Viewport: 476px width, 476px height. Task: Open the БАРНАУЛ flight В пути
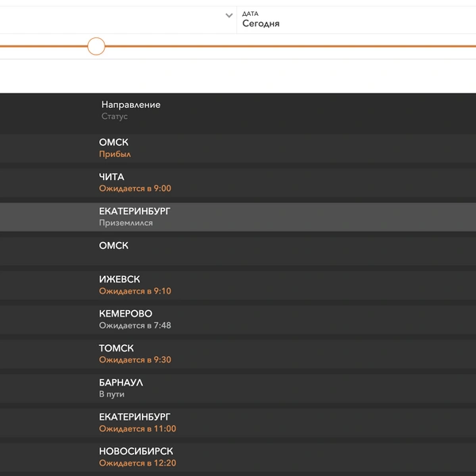click(238, 389)
